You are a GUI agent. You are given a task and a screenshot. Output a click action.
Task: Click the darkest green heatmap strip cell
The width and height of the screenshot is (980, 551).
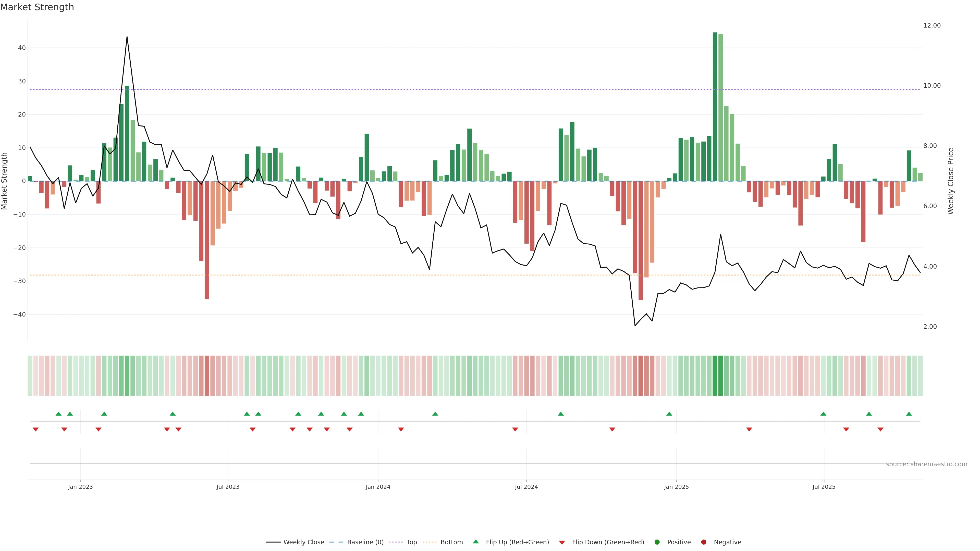(x=715, y=376)
